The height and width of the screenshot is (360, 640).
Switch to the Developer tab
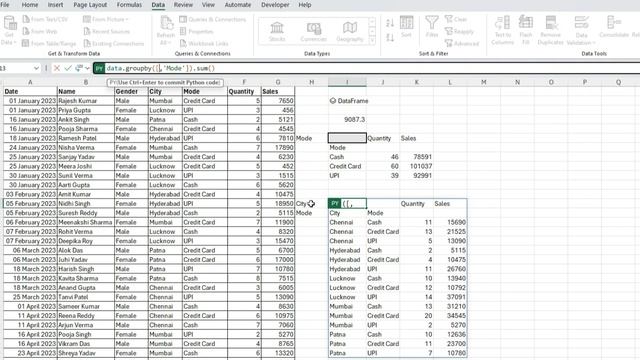(x=275, y=5)
